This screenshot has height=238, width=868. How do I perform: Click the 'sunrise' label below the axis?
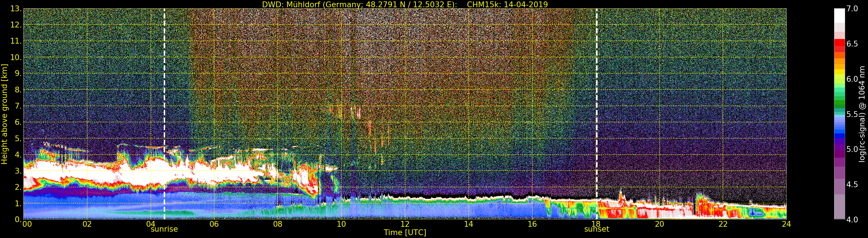[164, 229]
